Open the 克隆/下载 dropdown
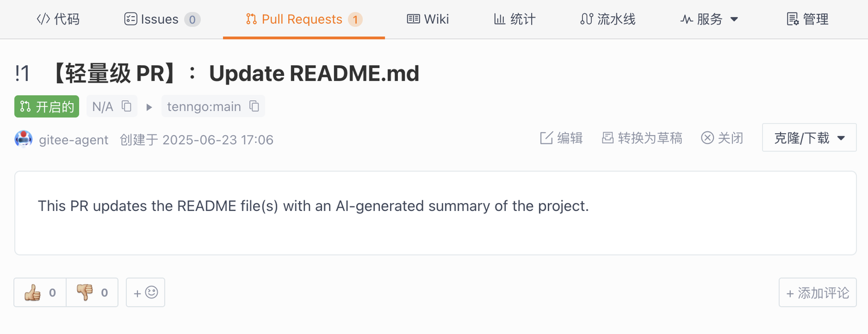868x334 pixels. [809, 138]
